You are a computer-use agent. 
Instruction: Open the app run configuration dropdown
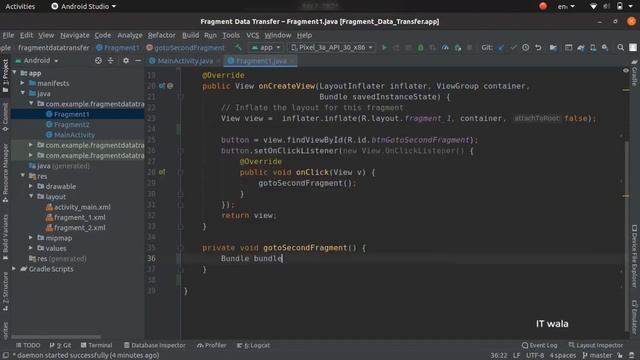266,48
